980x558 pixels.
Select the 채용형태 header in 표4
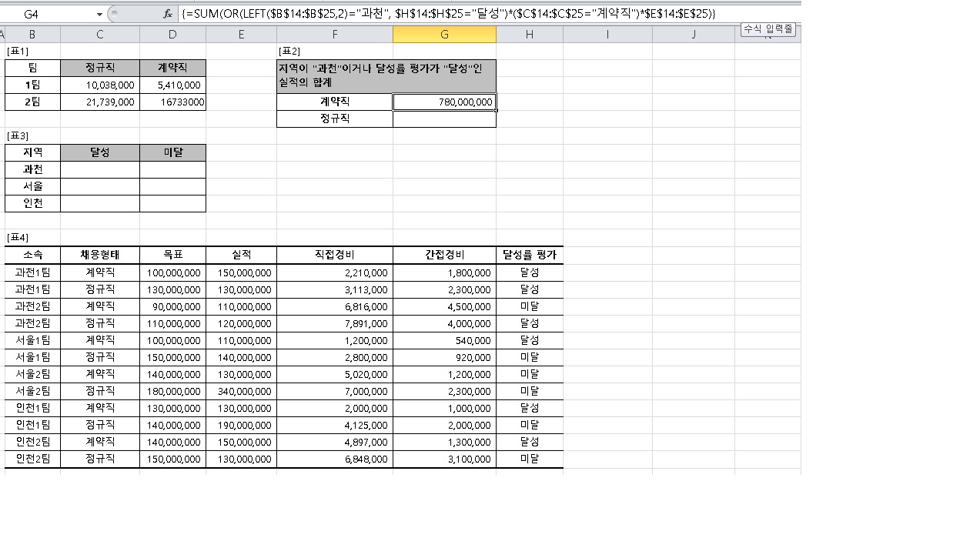(99, 255)
